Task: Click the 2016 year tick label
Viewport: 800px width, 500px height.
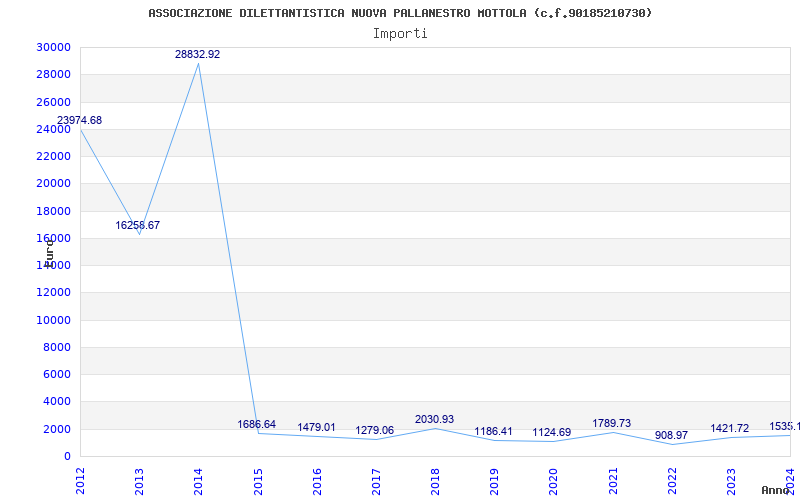Action: pyautogui.click(x=316, y=481)
